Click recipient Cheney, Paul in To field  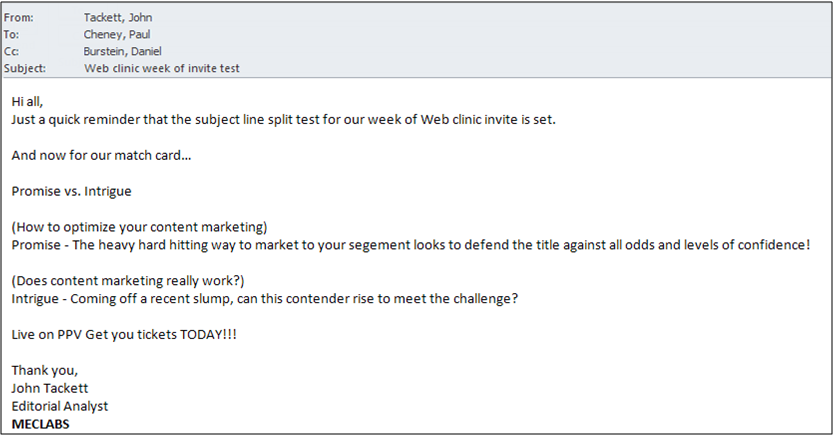[117, 34]
